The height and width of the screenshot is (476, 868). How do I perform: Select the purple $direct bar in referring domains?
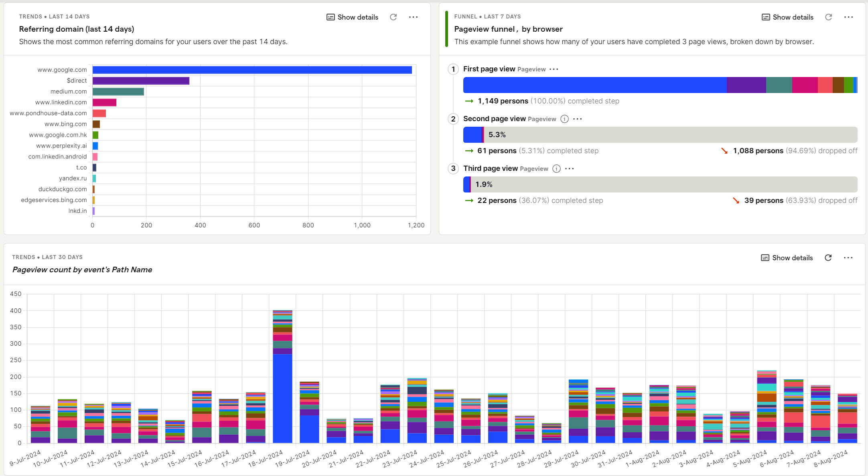[x=140, y=81]
